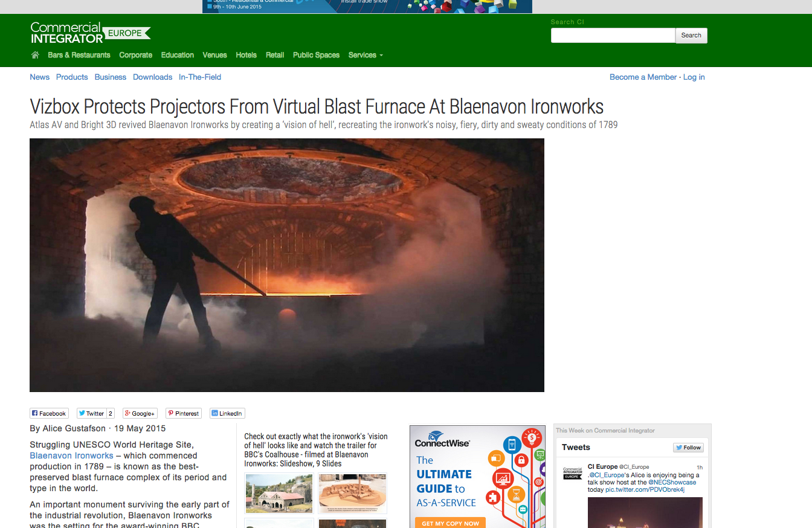
Task: Click Become a Member link
Action: pos(643,77)
